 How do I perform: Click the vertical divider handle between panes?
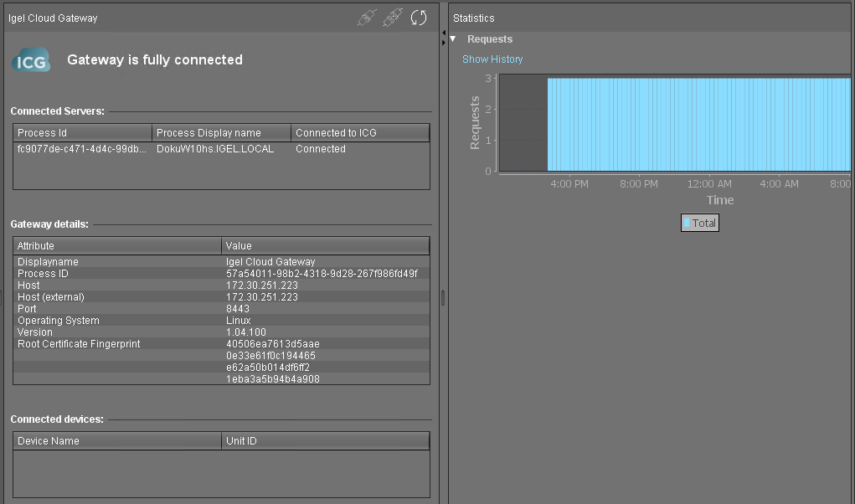[x=443, y=298]
